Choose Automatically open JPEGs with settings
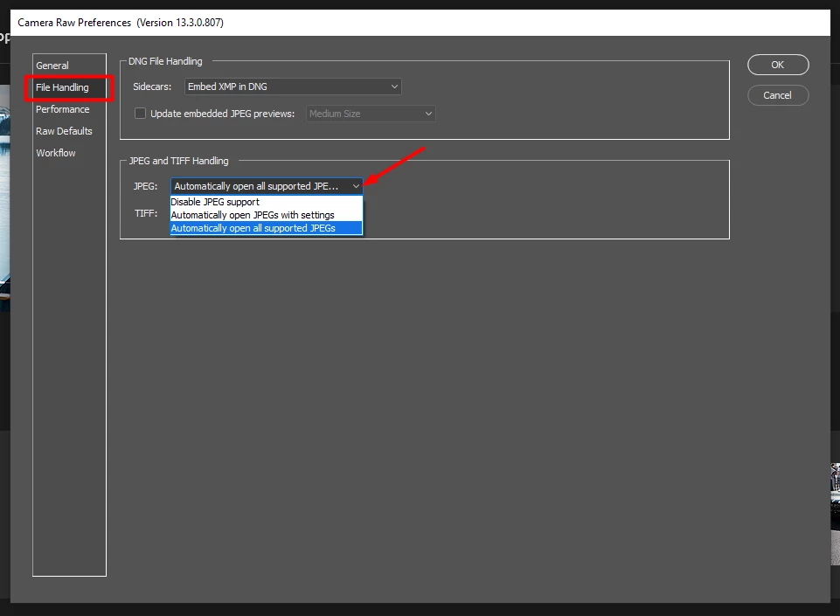840x616 pixels. 267,215
